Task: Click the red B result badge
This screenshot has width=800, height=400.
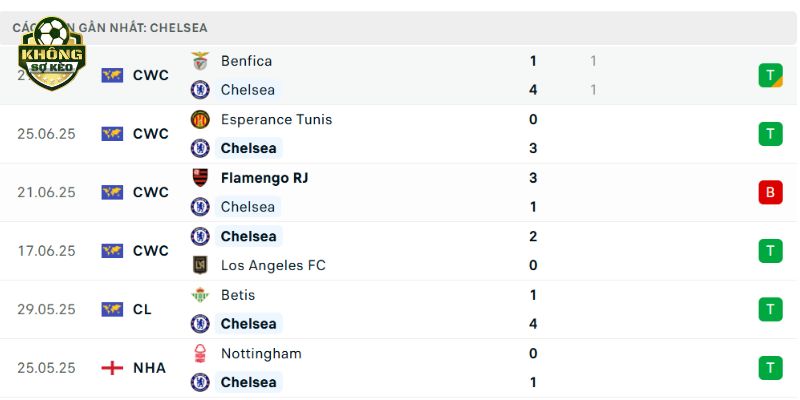Action: [x=770, y=192]
